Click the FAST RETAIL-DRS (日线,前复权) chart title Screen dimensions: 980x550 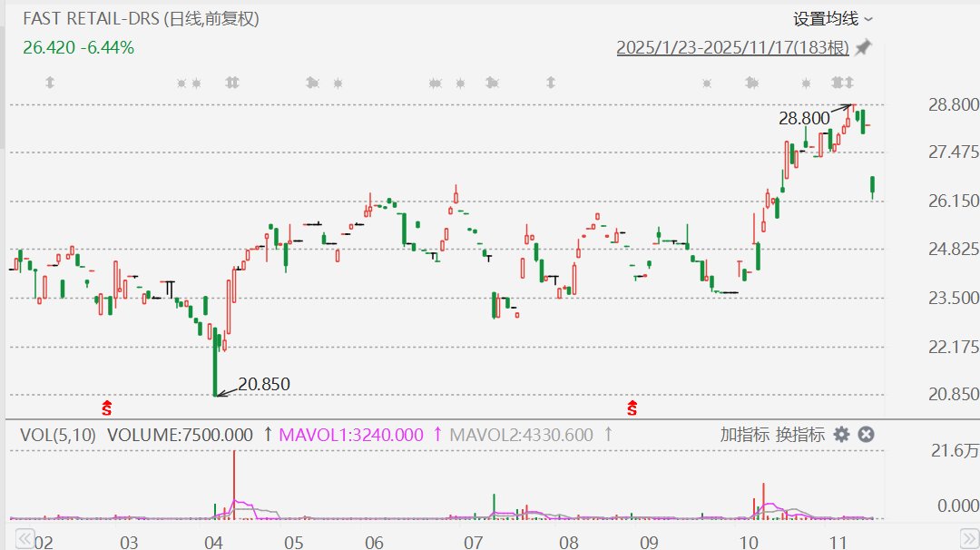(141, 19)
